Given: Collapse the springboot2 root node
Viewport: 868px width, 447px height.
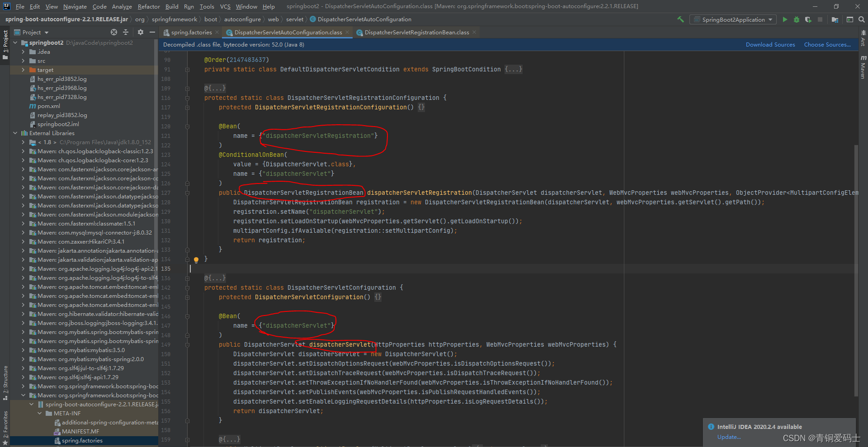Looking at the screenshot, I should pyautogui.click(x=15, y=43).
